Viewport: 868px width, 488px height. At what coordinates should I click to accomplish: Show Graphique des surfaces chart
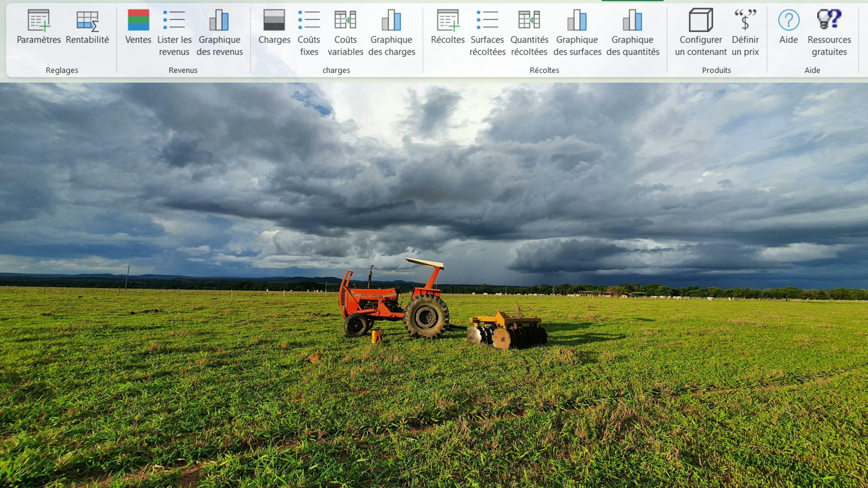pyautogui.click(x=577, y=20)
